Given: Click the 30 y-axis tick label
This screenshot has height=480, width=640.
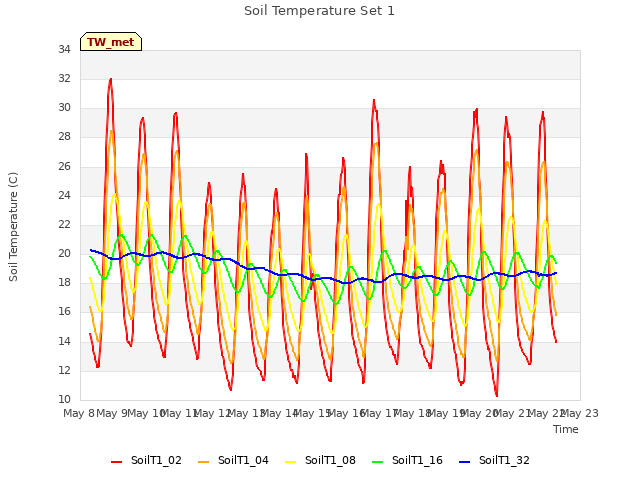Looking at the screenshot, I should pos(64,107).
